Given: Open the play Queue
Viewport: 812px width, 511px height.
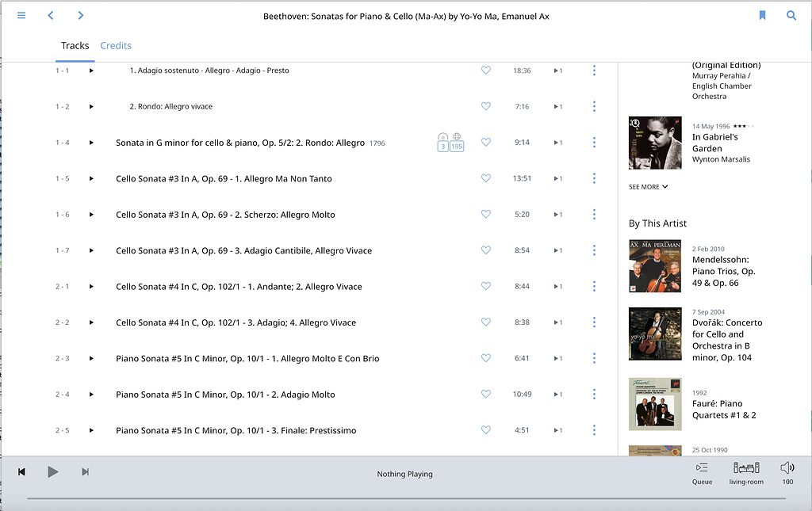Looking at the screenshot, I should coord(702,472).
